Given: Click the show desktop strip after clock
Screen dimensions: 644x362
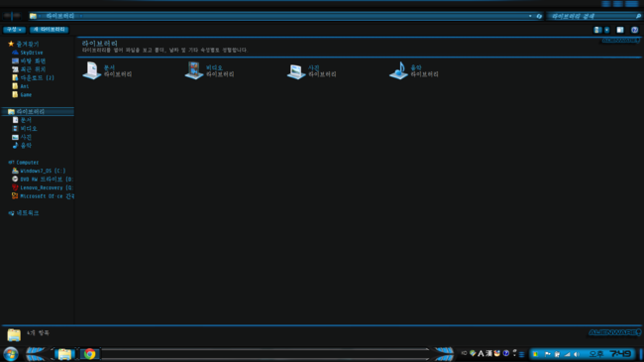Looking at the screenshot, I should pos(641,354).
